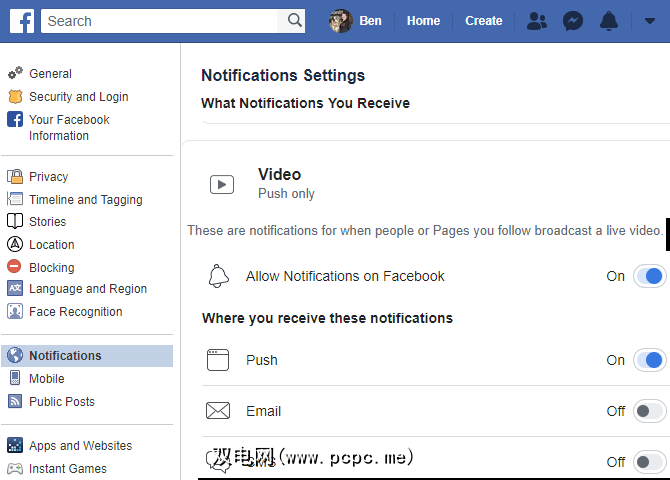Screen dimensions: 670x480
Task: Go to Home in top bar
Action: [423, 21]
